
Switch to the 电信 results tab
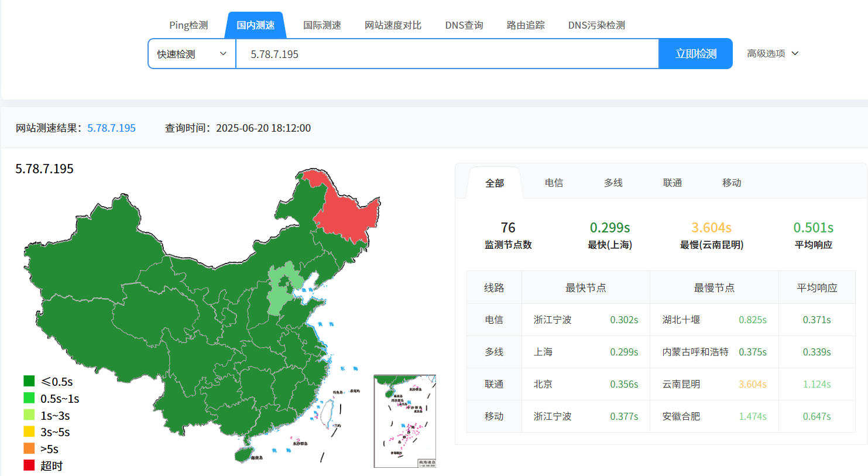click(554, 183)
